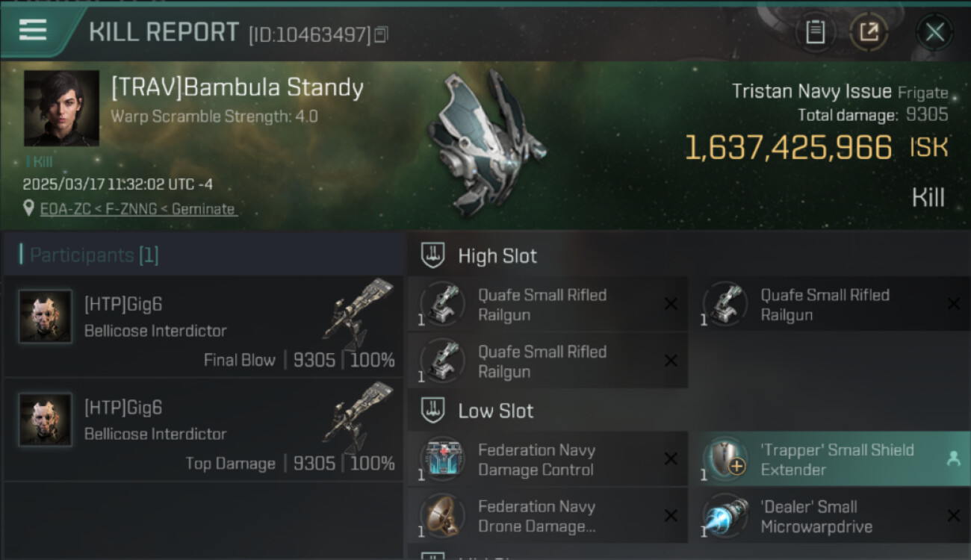The image size is (971, 560).
Task: Click the Low Slot section header
Action: tap(496, 411)
